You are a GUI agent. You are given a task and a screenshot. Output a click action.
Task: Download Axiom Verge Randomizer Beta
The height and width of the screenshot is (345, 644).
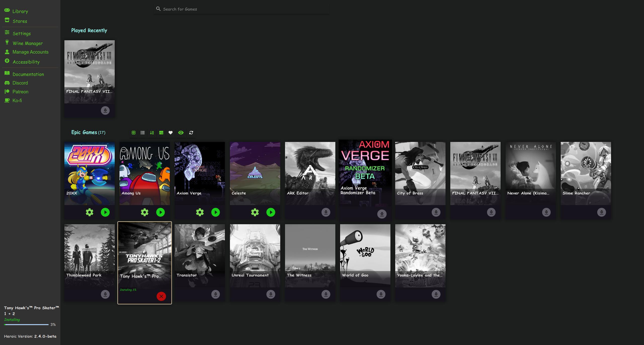pyautogui.click(x=382, y=214)
